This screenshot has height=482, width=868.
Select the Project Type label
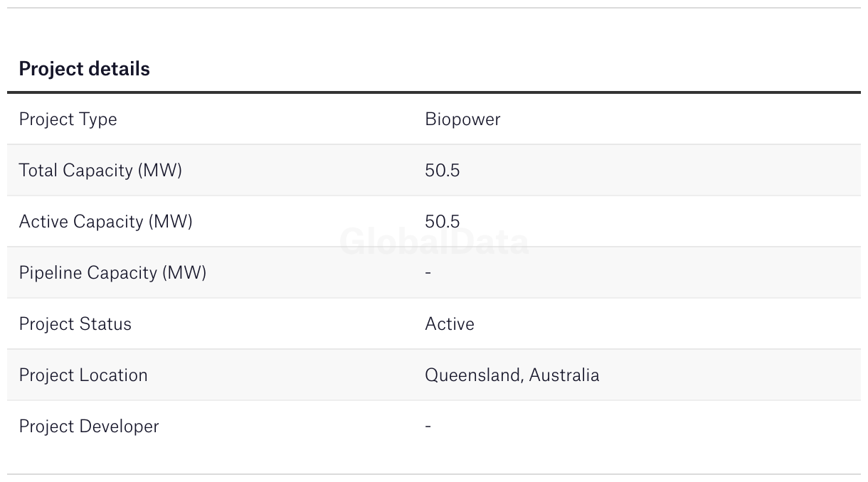click(68, 119)
